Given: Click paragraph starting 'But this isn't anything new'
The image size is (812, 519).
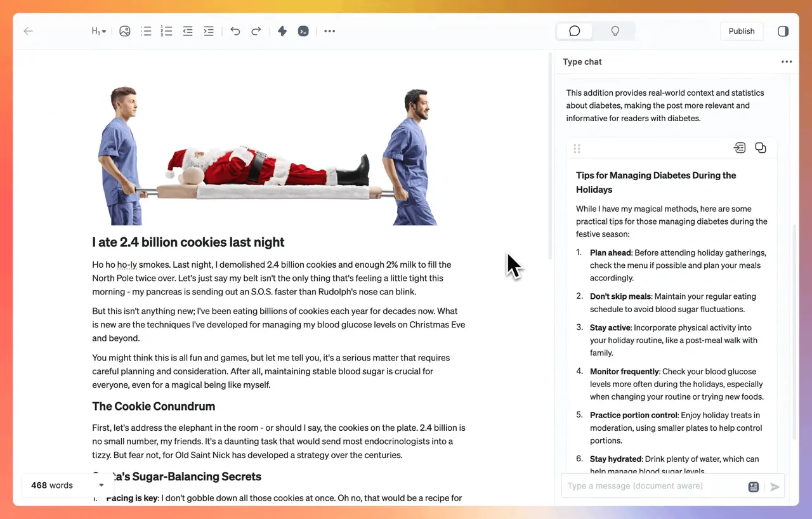Looking at the screenshot, I should pos(278,325).
